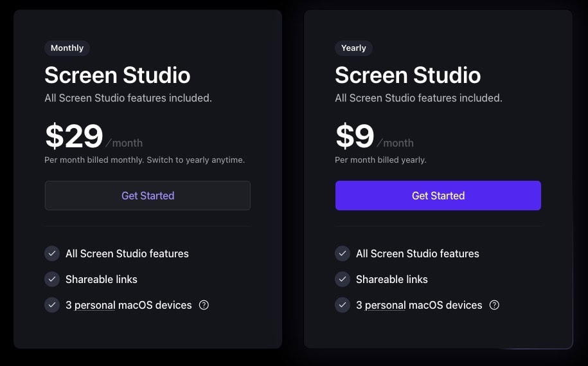Click Monthly checkmark icon for All Screen Studio features
Viewport: 588px width, 366px height.
pos(52,253)
